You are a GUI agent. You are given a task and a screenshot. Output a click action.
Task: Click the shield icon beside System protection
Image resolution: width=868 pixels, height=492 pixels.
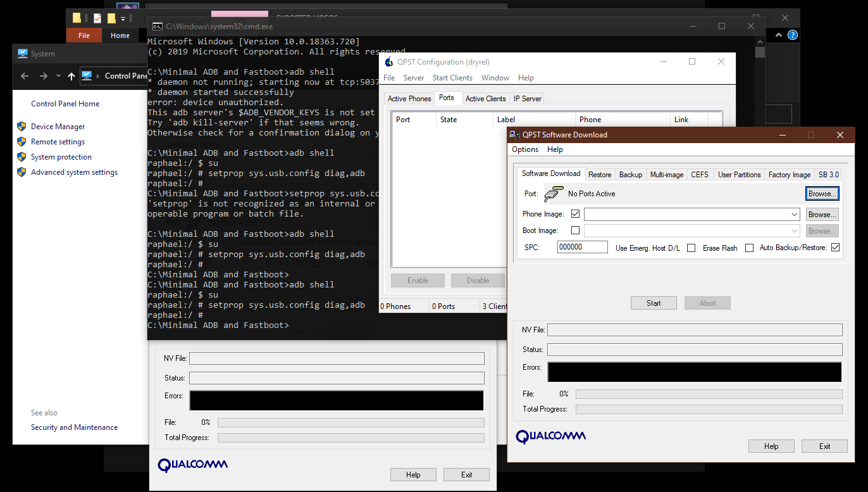(22, 157)
